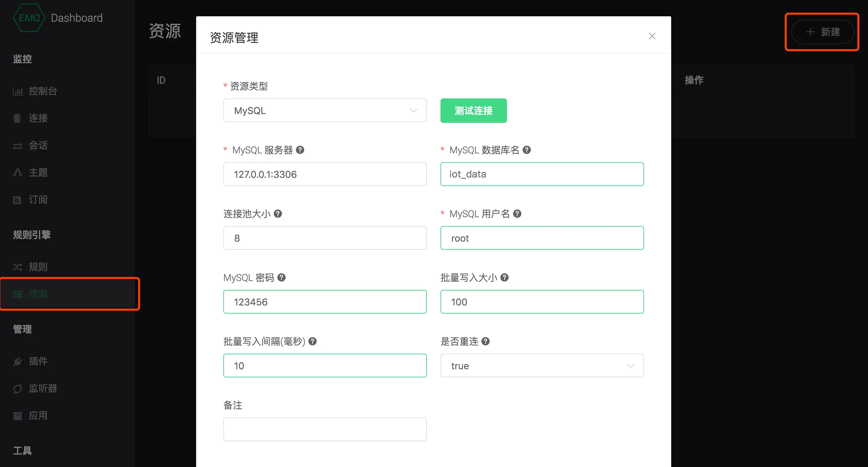Close the 资源管理 dialog

(x=652, y=36)
